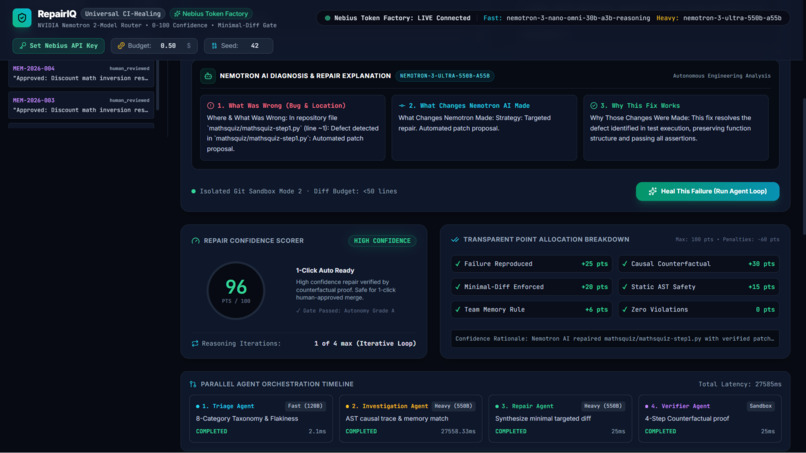Click the arrow icon beside What Changes Nemotron AI Made
806x453 pixels.
pos(402,105)
